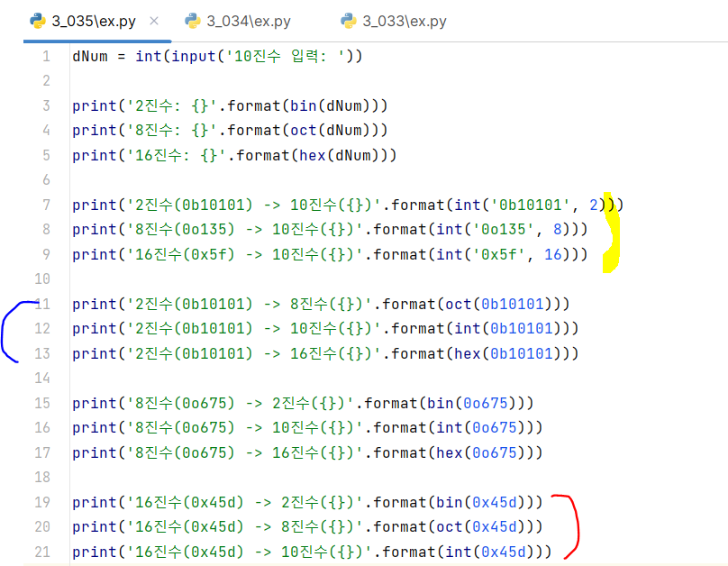Click line number 14 in gutter

42,378
